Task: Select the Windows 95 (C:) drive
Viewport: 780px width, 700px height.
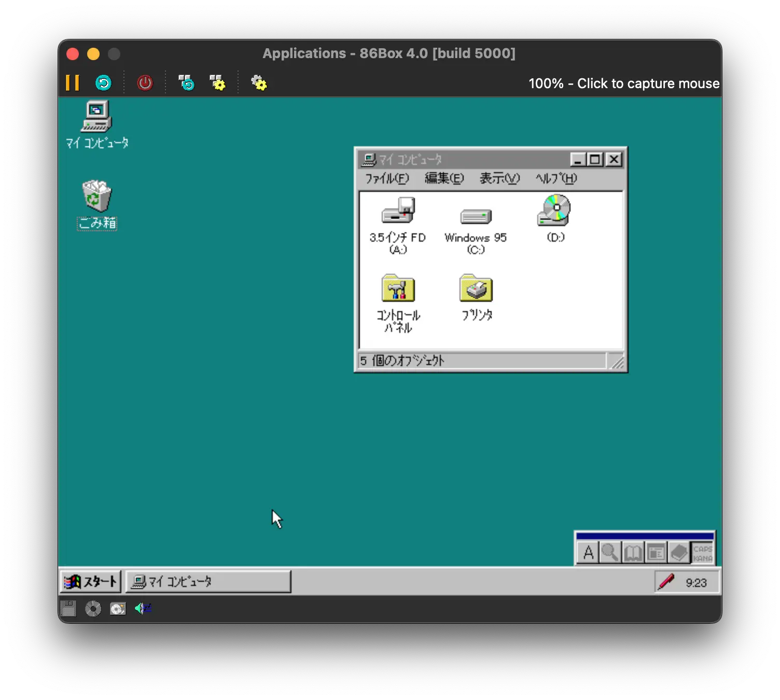Action: [x=476, y=231]
